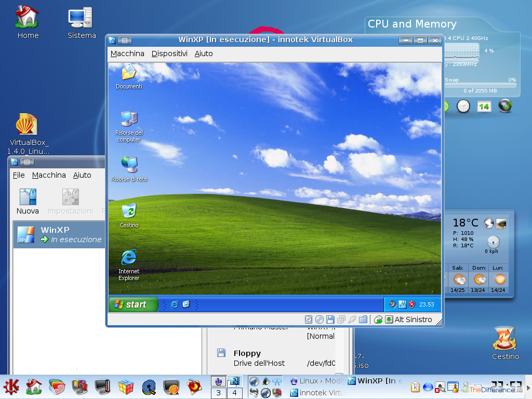Click Internet Explorer quick launch icon

[175, 304]
